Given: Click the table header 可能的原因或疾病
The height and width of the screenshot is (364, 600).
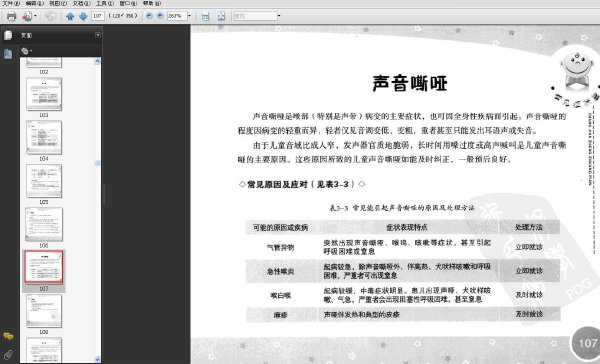Looking at the screenshot, I should (280, 228).
